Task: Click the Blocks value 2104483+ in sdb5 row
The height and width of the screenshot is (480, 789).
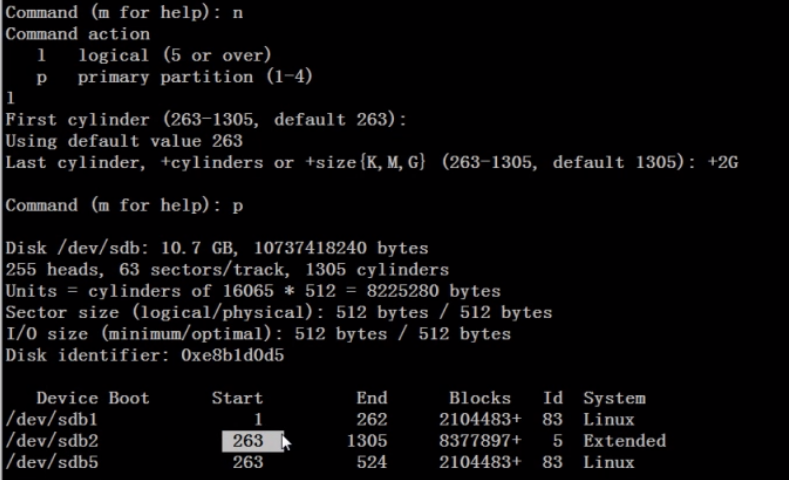Action: point(480,462)
